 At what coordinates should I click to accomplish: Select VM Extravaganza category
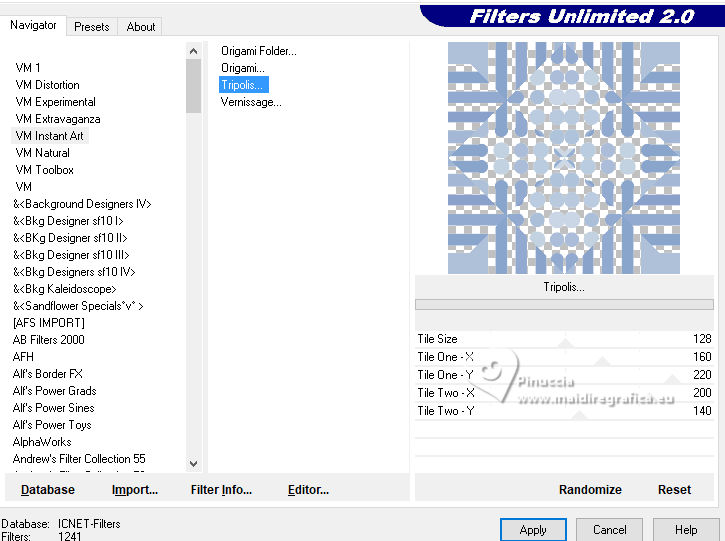tap(58, 119)
